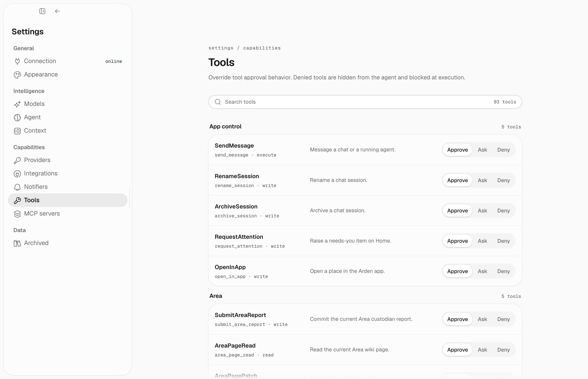
Task: Set SendMessage to Approve
Action: click(457, 150)
